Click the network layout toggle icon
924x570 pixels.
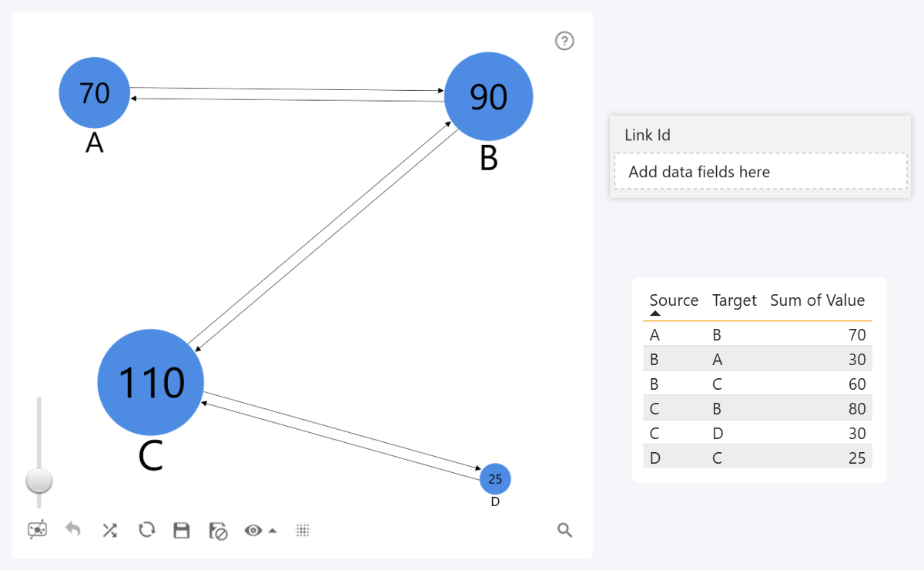[37, 530]
